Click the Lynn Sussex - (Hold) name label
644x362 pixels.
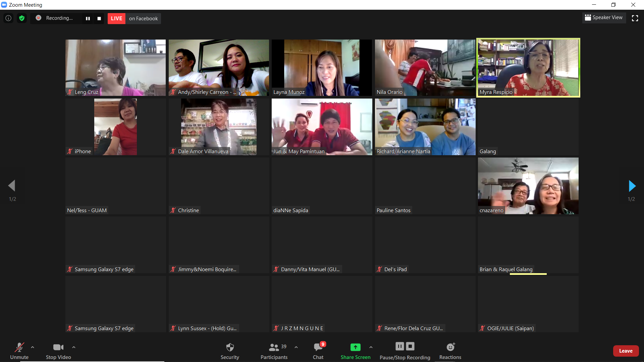click(207, 328)
